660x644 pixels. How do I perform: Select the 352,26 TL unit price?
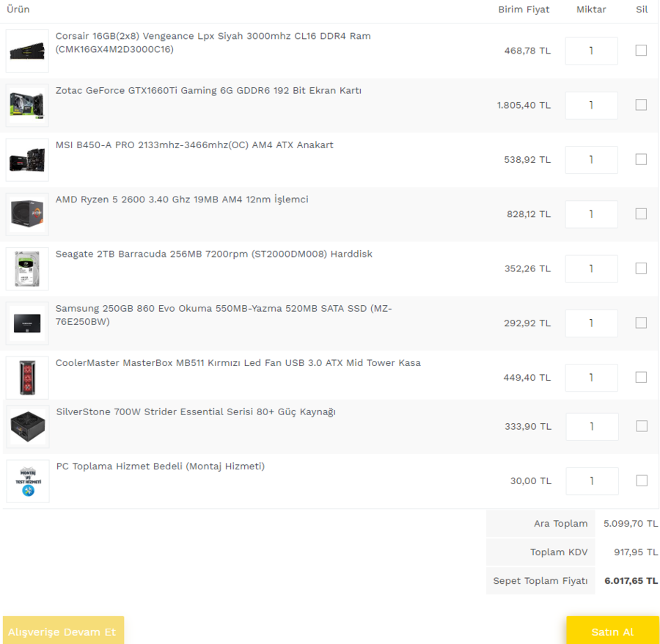pos(527,269)
